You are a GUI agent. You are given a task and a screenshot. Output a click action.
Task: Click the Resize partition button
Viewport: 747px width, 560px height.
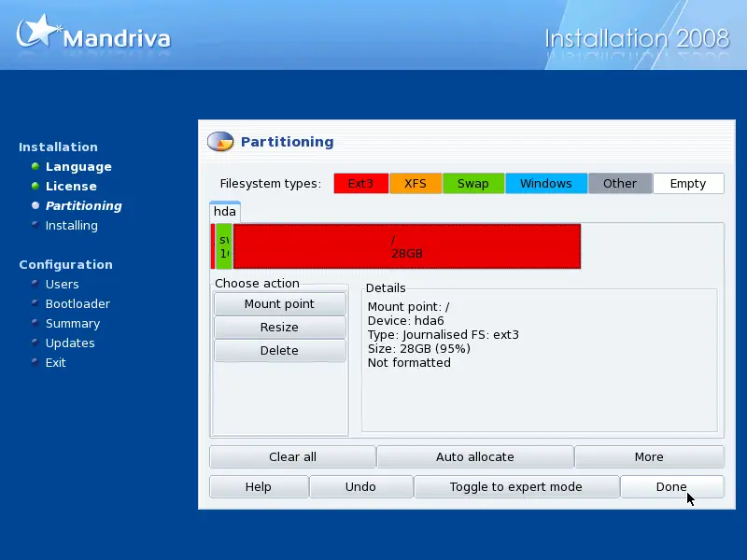[x=279, y=328]
